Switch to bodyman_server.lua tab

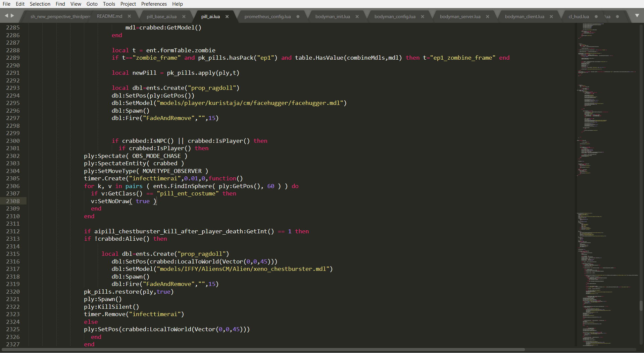(x=460, y=16)
